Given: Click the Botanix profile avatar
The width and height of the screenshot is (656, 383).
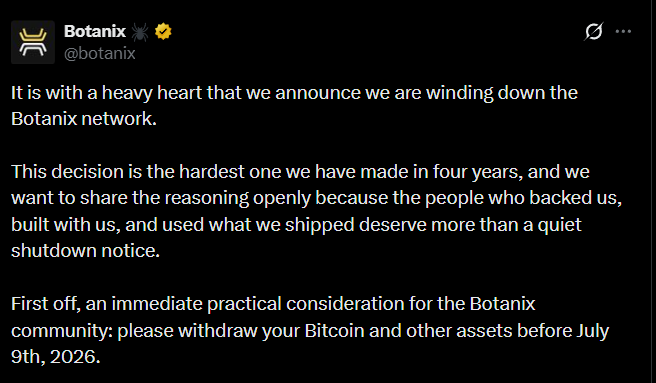Looking at the screenshot, I should [33, 42].
